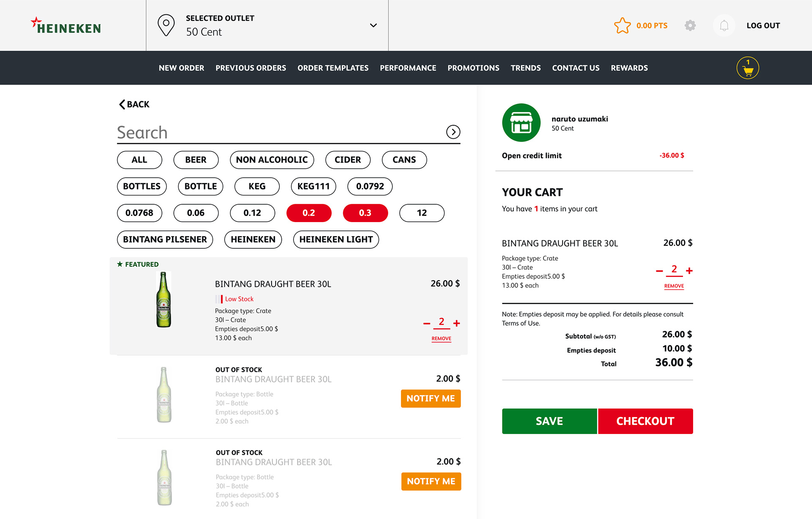Toggle the KEG111 filter chip
This screenshot has height=519, width=812.
point(313,187)
